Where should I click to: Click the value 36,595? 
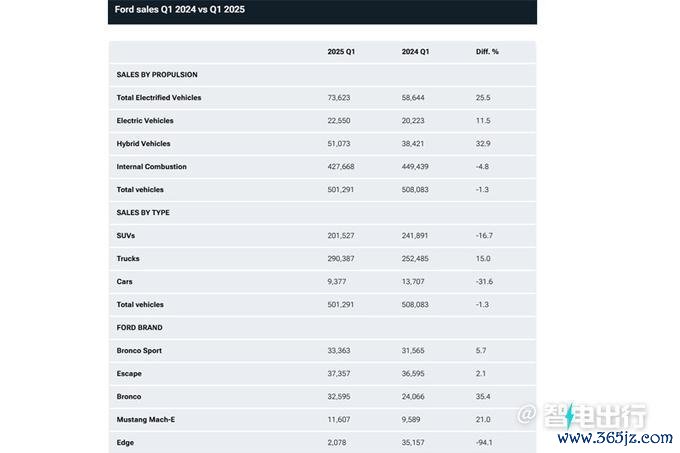click(413, 373)
